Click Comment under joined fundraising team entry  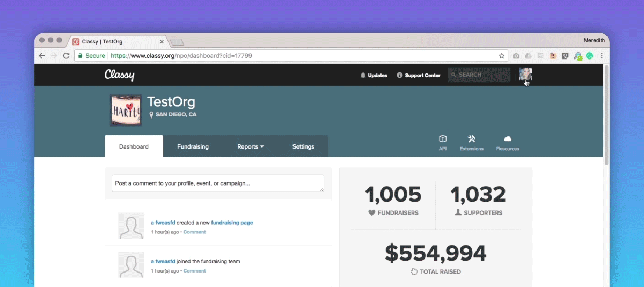coord(195,271)
